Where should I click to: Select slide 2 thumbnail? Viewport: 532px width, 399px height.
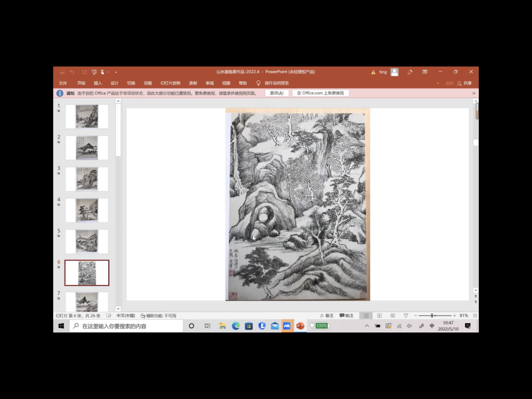87,148
